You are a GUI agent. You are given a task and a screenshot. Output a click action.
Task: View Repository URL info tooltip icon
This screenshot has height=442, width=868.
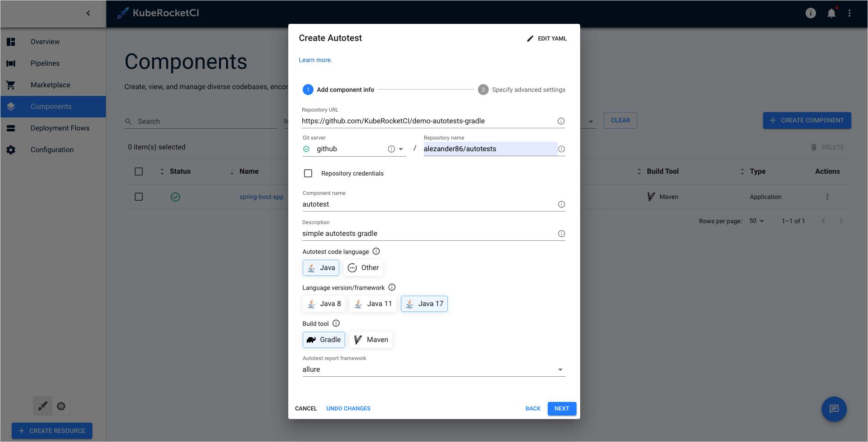pyautogui.click(x=561, y=121)
